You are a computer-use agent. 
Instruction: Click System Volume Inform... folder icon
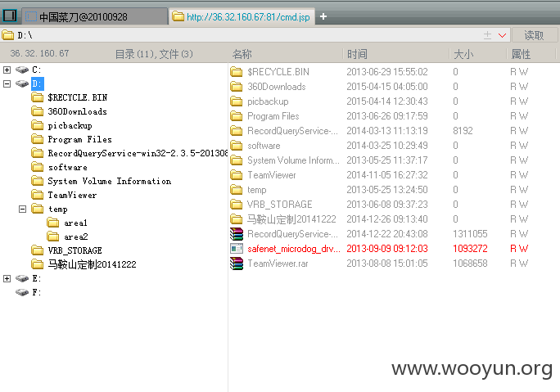coord(237,160)
